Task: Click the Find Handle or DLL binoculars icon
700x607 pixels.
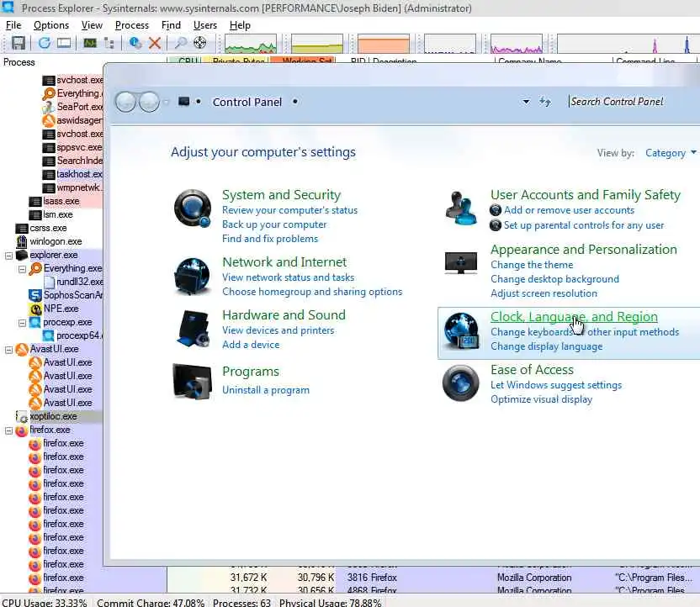Action: click(181, 43)
